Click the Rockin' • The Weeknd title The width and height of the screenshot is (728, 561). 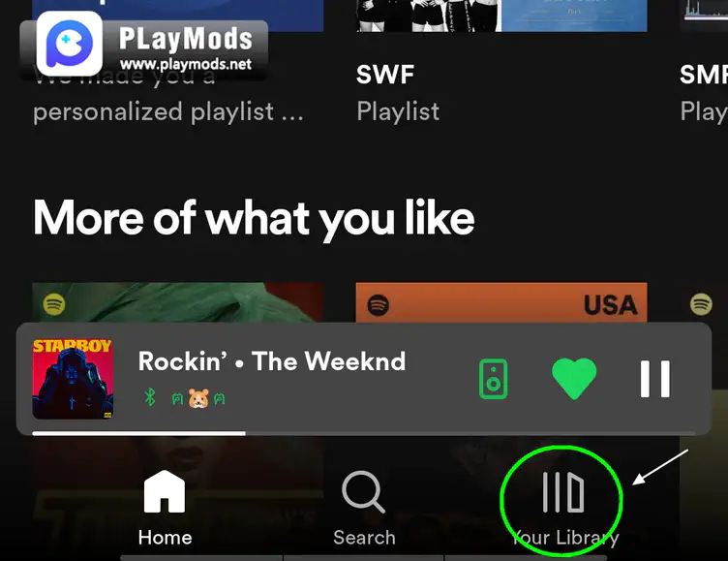click(272, 361)
